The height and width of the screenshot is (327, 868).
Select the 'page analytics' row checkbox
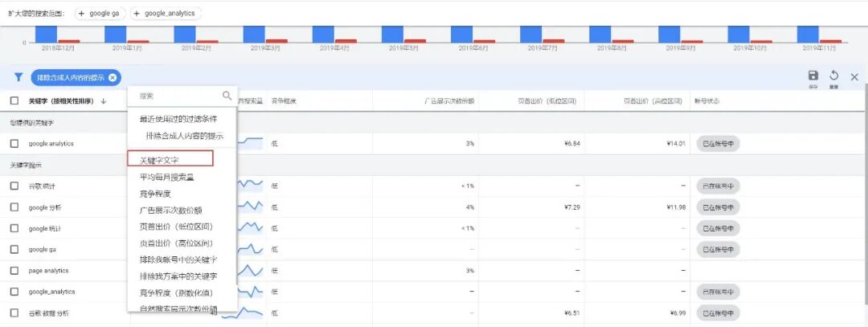pos(14,271)
